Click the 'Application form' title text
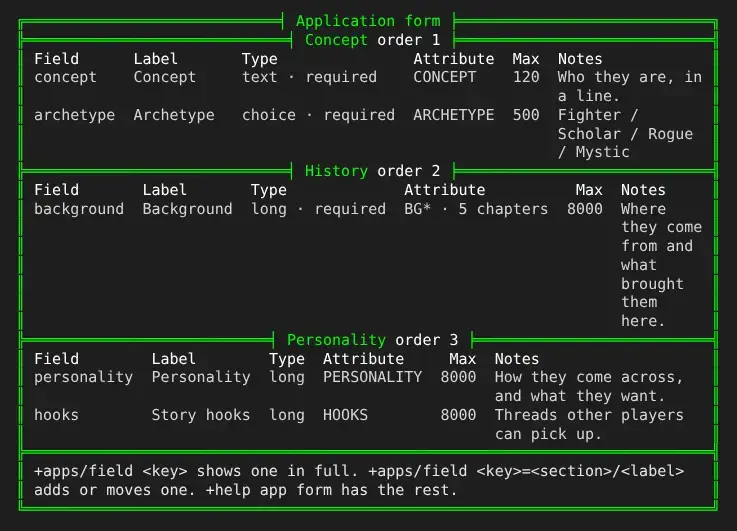The image size is (737, 531). 368,21
